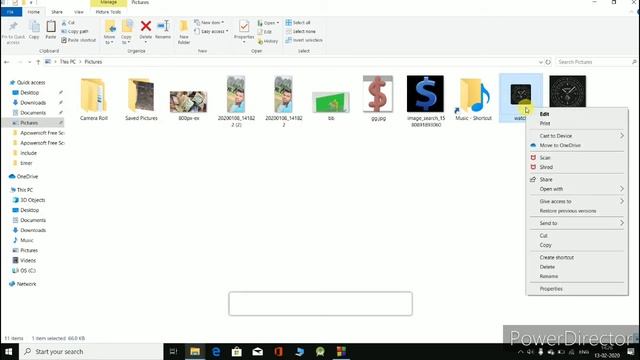Open the Copy to dropdown
Viewport: 640px width, 360px height.
point(127,32)
